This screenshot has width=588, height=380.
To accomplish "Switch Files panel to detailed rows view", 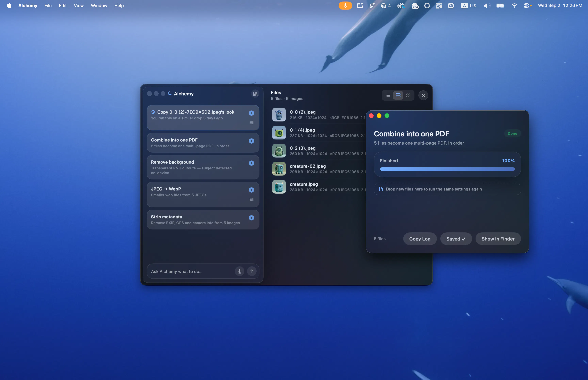I will pyautogui.click(x=398, y=95).
